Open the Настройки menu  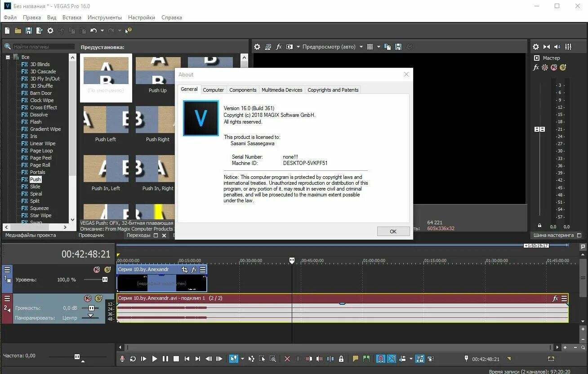coord(142,18)
